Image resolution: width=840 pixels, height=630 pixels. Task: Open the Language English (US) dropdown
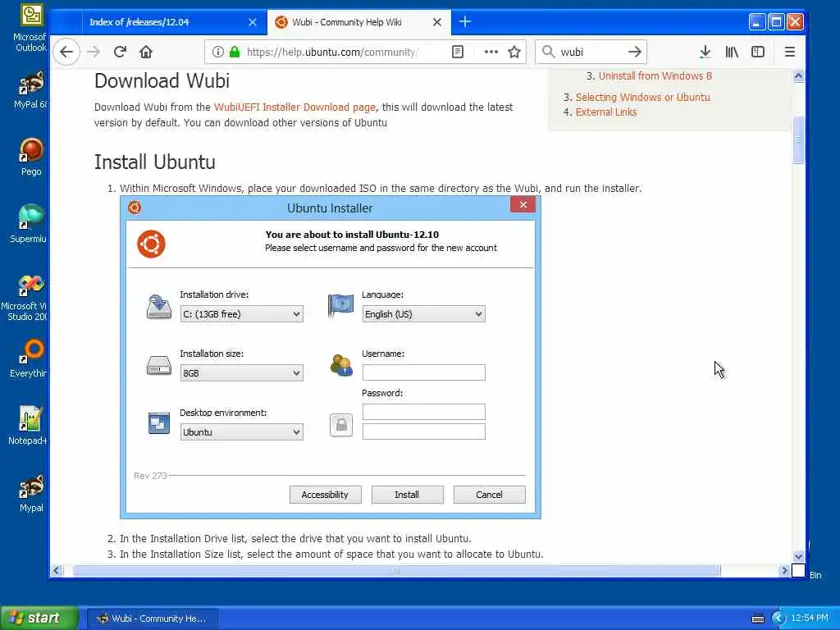424,314
